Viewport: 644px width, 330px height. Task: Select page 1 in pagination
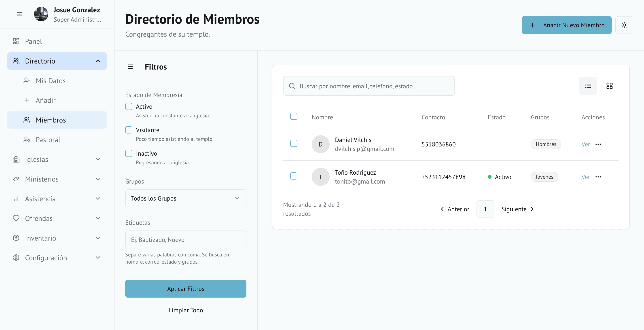click(x=485, y=209)
